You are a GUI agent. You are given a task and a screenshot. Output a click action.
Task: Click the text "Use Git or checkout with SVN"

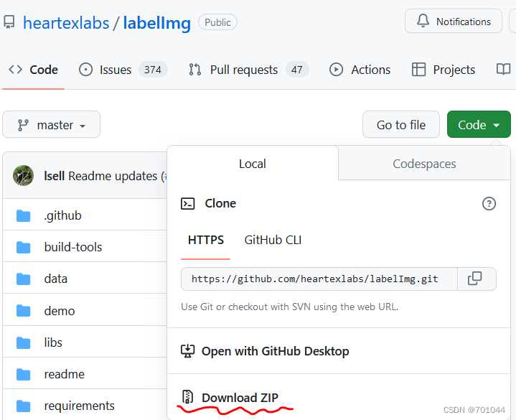(245, 307)
